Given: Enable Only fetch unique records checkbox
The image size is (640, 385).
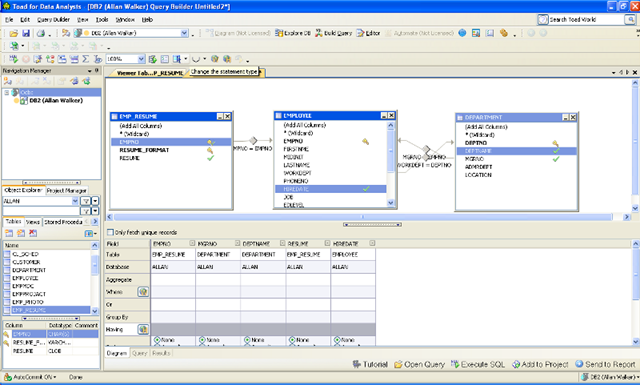Looking at the screenshot, I should click(110, 232).
